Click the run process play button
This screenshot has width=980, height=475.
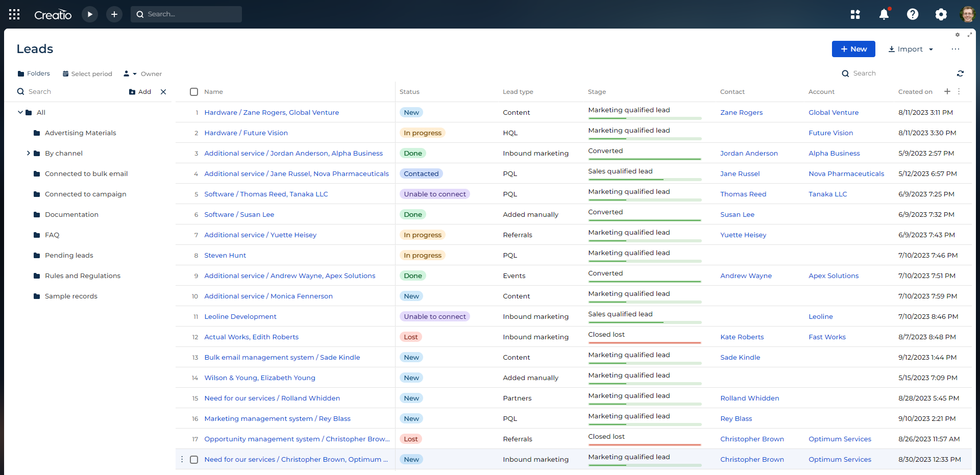pyautogui.click(x=90, y=14)
